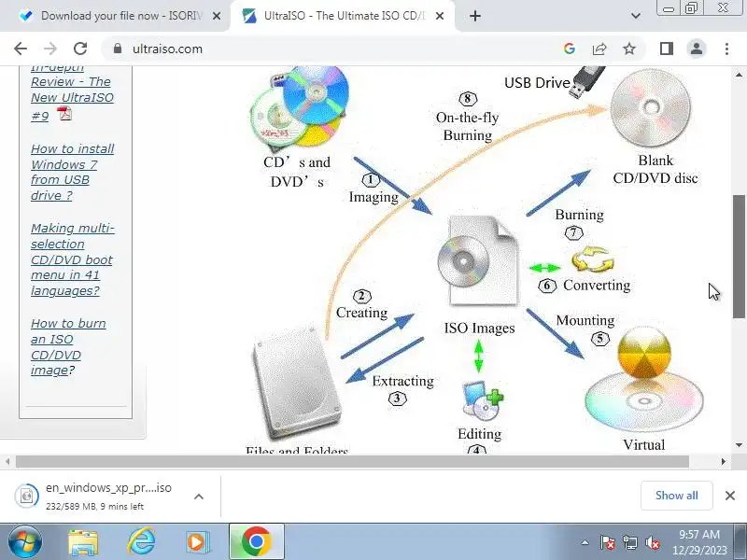Open the Windows Start menu
Viewport: 747px width, 560px height.
point(25,542)
